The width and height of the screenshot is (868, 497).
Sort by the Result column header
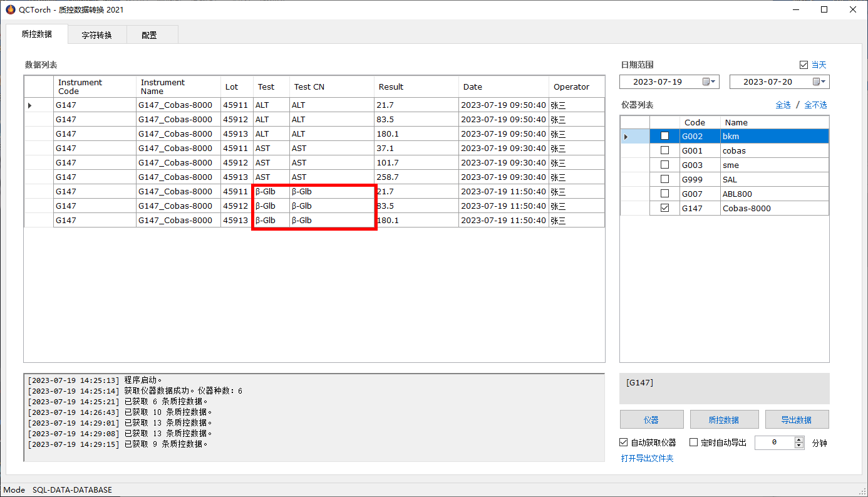[x=391, y=87]
